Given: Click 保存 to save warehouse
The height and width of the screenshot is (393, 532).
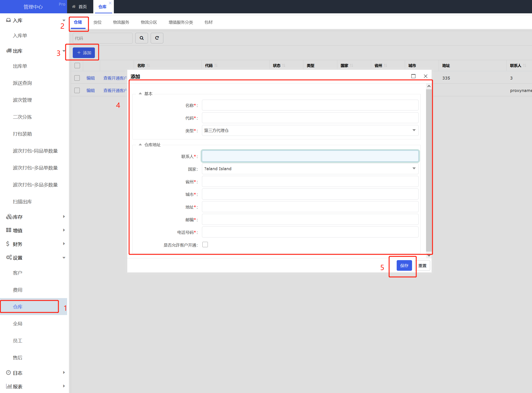Looking at the screenshot, I should point(403,265).
